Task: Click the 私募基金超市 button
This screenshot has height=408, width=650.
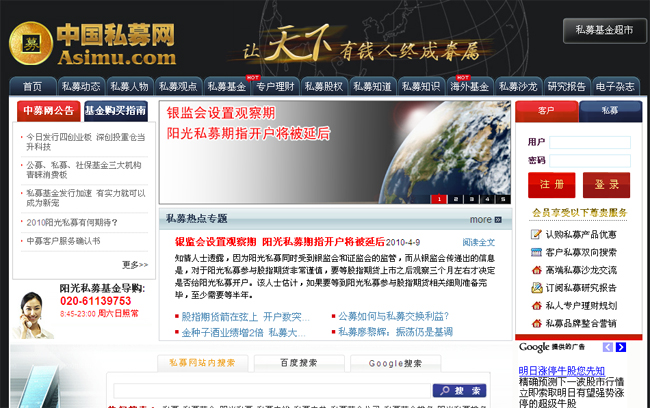Action: pos(604,30)
